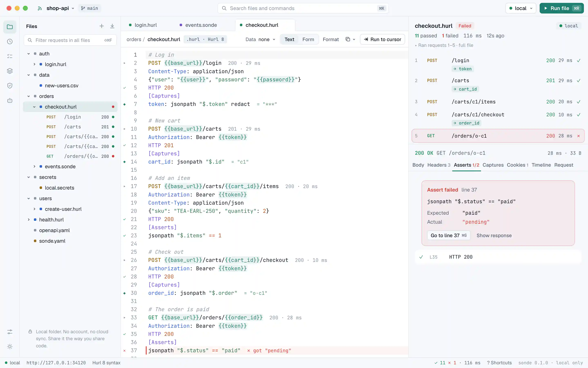Click Filter requests in all files field
This screenshot has width=588, height=368.
(70, 40)
